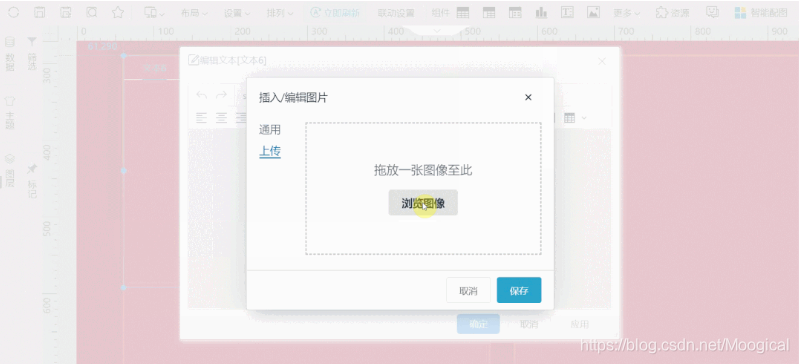Undo in the text editor toolbar
This screenshot has height=364, width=799.
[202, 95]
